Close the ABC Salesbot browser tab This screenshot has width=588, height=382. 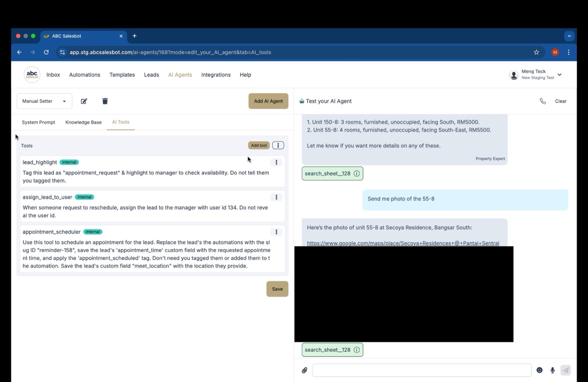coord(121,36)
